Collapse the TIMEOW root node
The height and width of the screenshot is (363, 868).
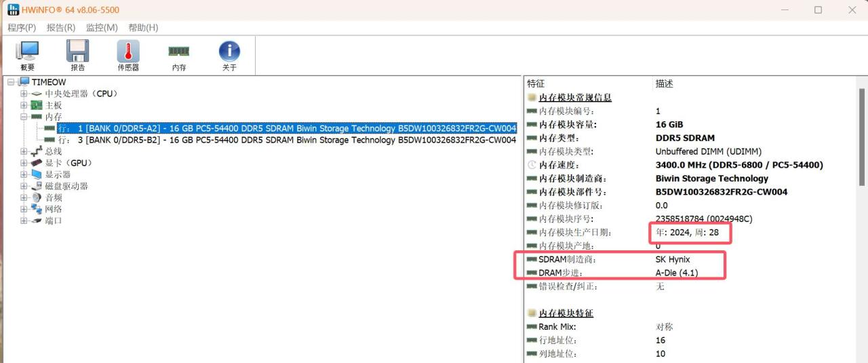point(11,82)
